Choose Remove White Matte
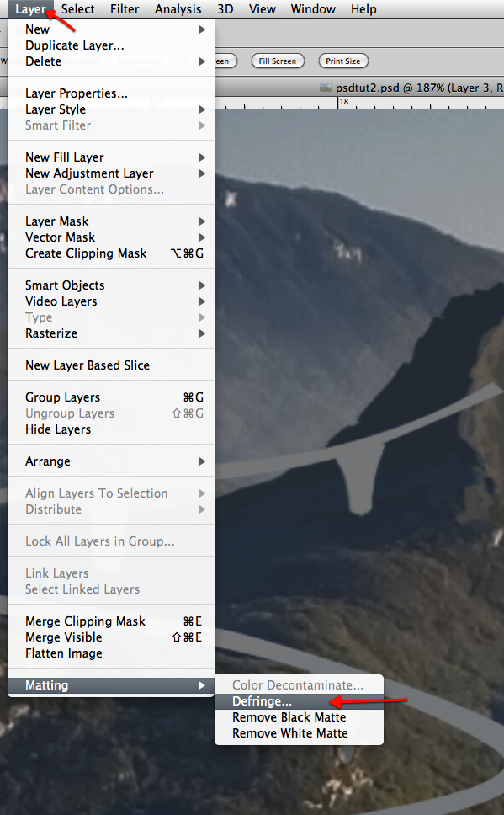504x815 pixels. click(x=300, y=733)
